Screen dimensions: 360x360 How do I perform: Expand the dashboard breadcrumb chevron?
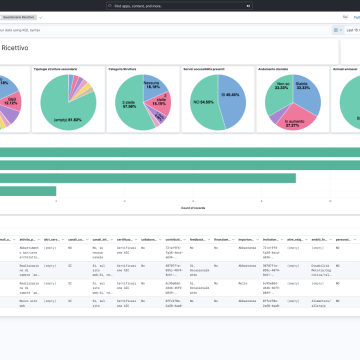click(41, 17)
